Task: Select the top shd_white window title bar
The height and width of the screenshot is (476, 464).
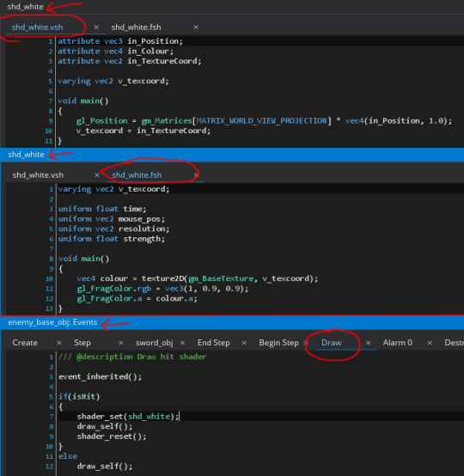Action: tap(232, 7)
